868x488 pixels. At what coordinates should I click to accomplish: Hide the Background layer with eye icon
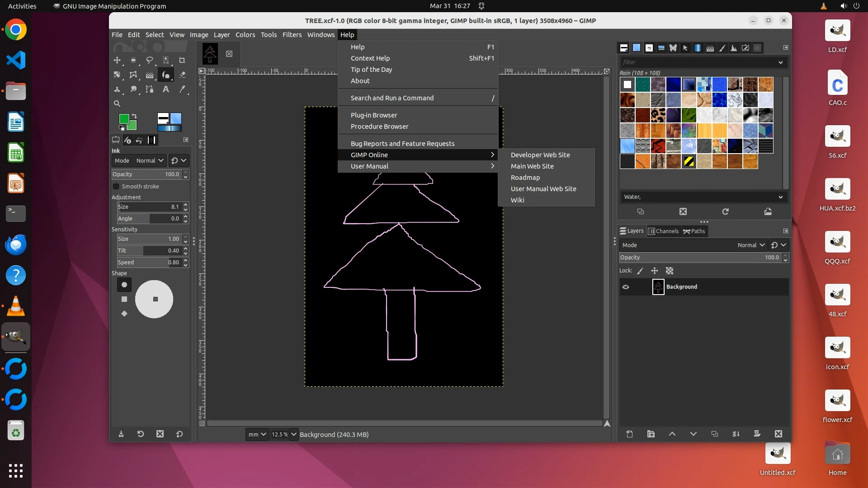pyautogui.click(x=626, y=287)
